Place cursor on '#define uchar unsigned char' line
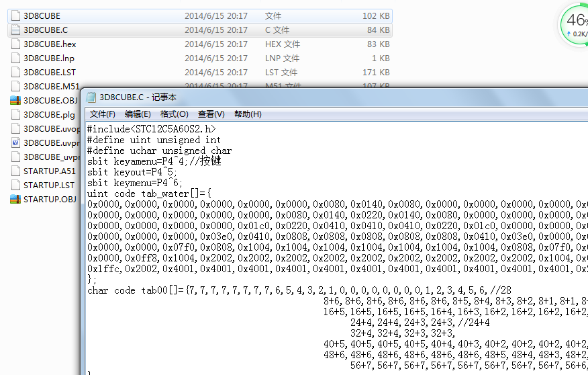Screen dimensions: 588x375 point(159,151)
